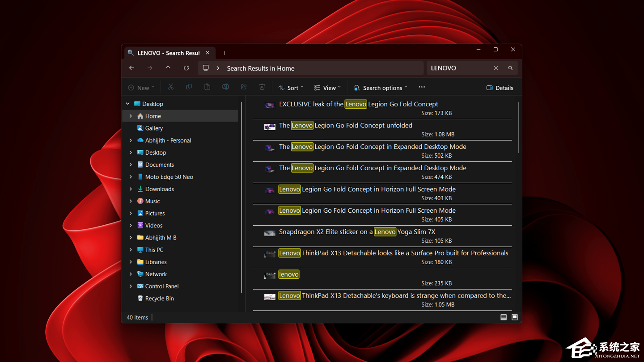Image resolution: width=644 pixels, height=362 pixels.
Task: Expand the This PC tree node
Action: [x=131, y=250]
